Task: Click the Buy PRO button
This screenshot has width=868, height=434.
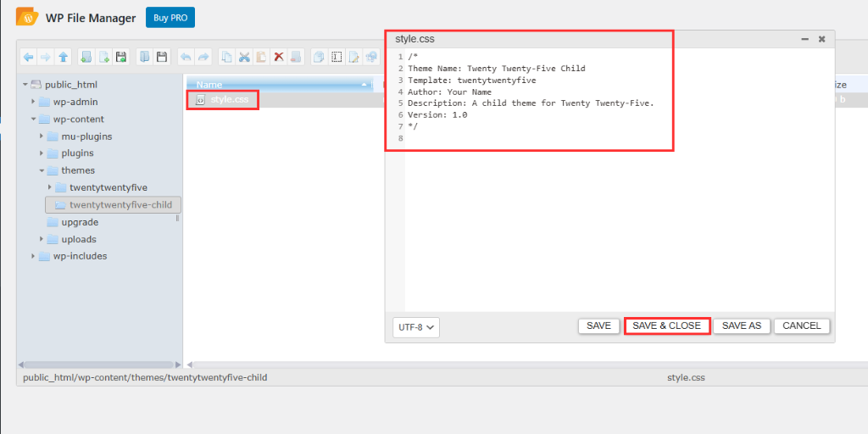Action: point(170,18)
